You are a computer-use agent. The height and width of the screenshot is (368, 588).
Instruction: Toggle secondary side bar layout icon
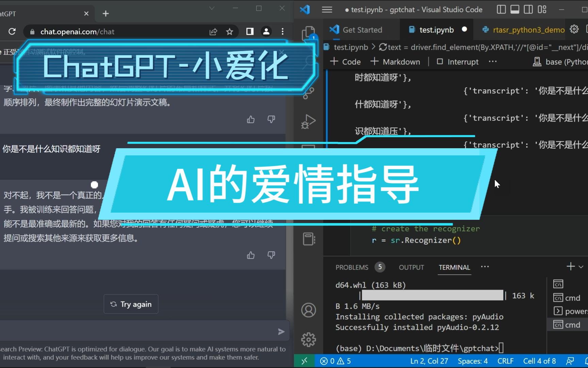(528, 10)
